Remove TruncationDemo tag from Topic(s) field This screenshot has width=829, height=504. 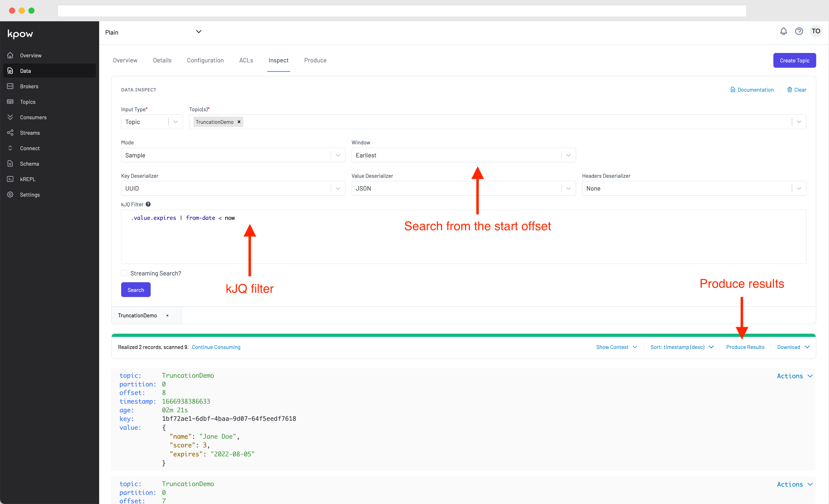click(x=239, y=122)
